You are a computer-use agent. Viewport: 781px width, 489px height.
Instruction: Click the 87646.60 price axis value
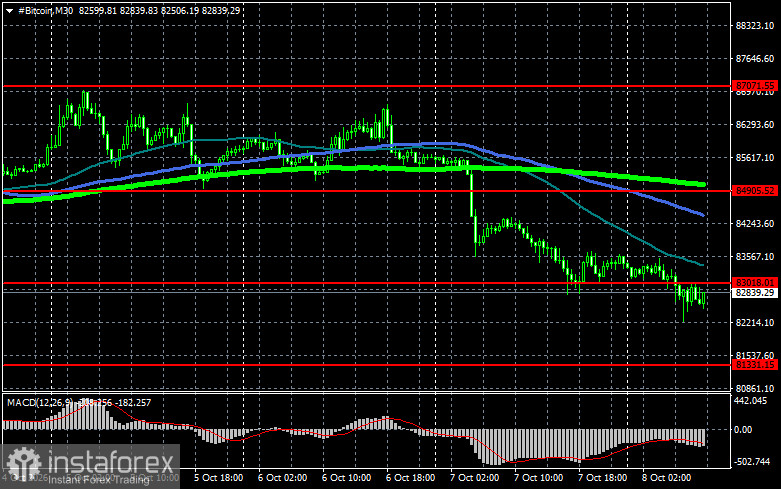[755, 59]
